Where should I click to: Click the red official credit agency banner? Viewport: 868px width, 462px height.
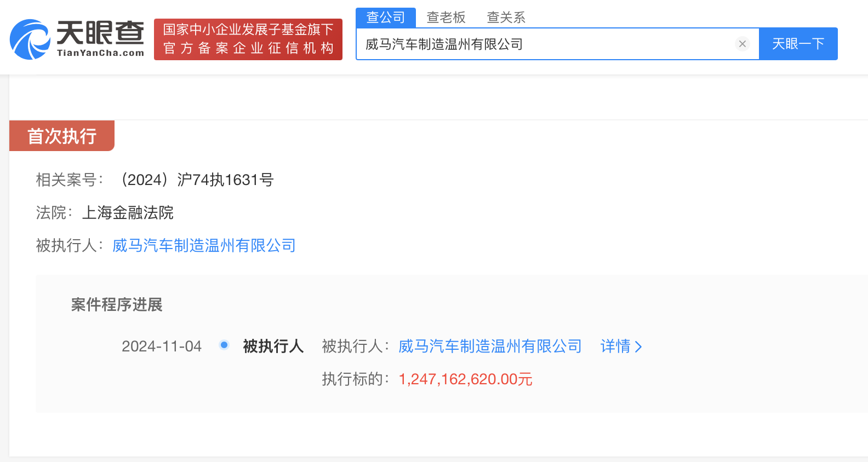(248, 39)
